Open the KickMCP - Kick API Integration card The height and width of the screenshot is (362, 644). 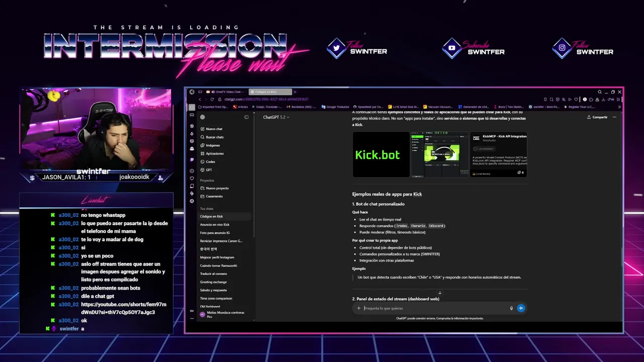[x=498, y=154]
